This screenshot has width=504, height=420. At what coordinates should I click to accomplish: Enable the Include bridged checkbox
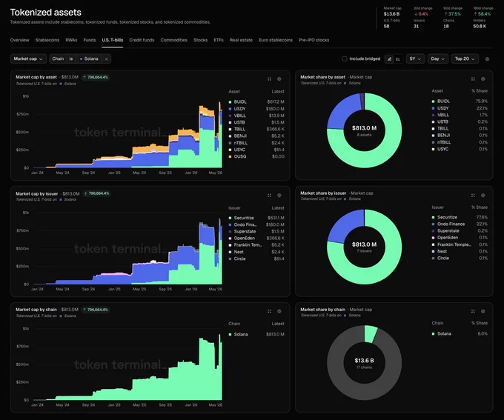pyautogui.click(x=345, y=59)
